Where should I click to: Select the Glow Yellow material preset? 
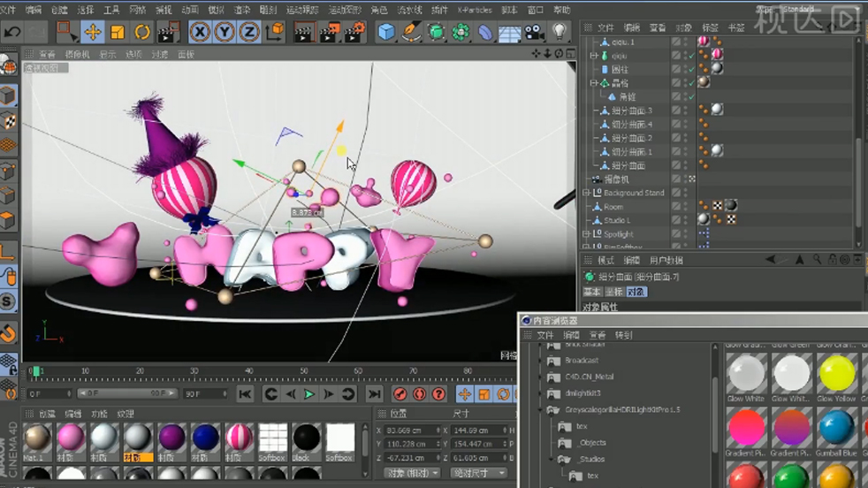pyautogui.click(x=836, y=374)
